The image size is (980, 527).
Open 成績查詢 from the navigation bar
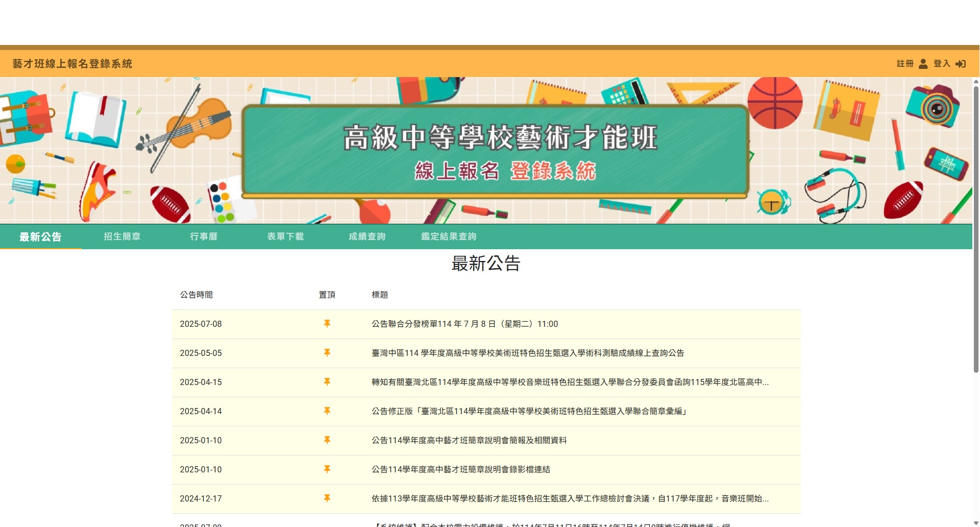click(366, 236)
